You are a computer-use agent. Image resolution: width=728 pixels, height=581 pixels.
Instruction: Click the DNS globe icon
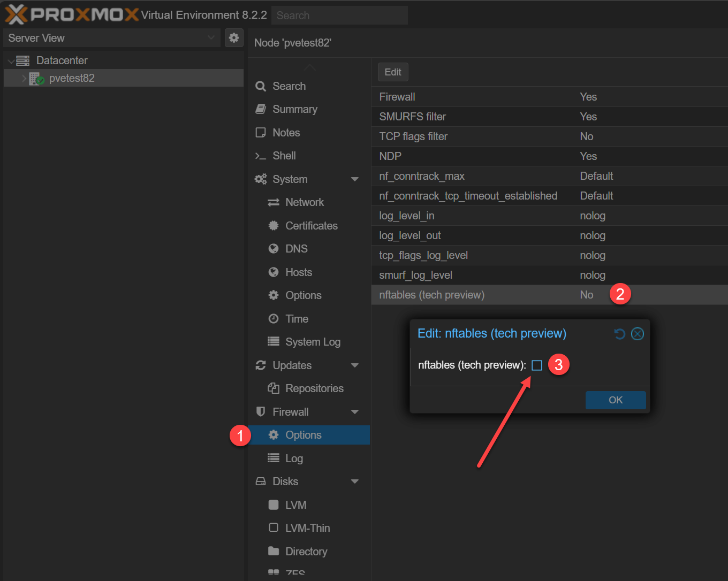(274, 249)
